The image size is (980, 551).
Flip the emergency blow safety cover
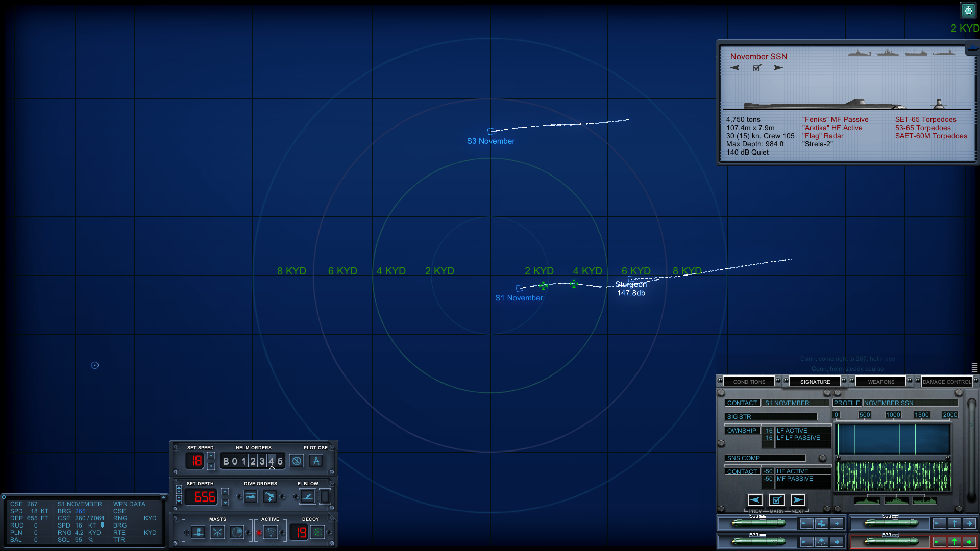tap(325, 496)
